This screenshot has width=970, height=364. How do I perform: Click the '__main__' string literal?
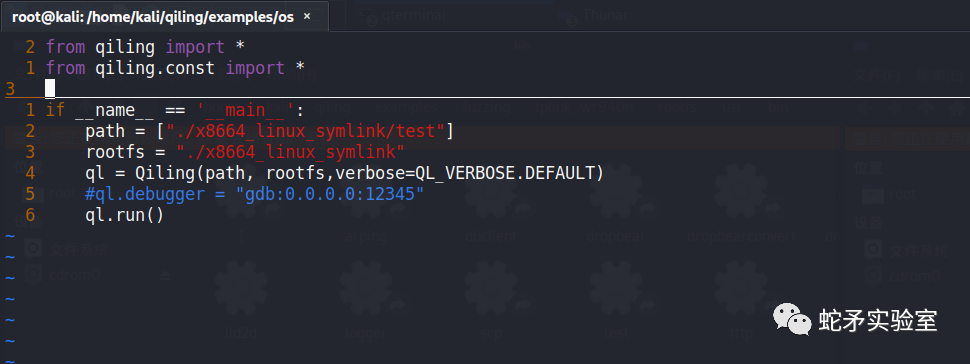click(x=246, y=111)
